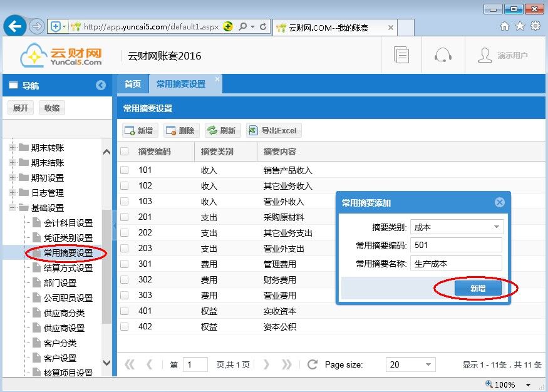Select the checkbox for row 301
This screenshot has height=392, width=548.
(125, 264)
